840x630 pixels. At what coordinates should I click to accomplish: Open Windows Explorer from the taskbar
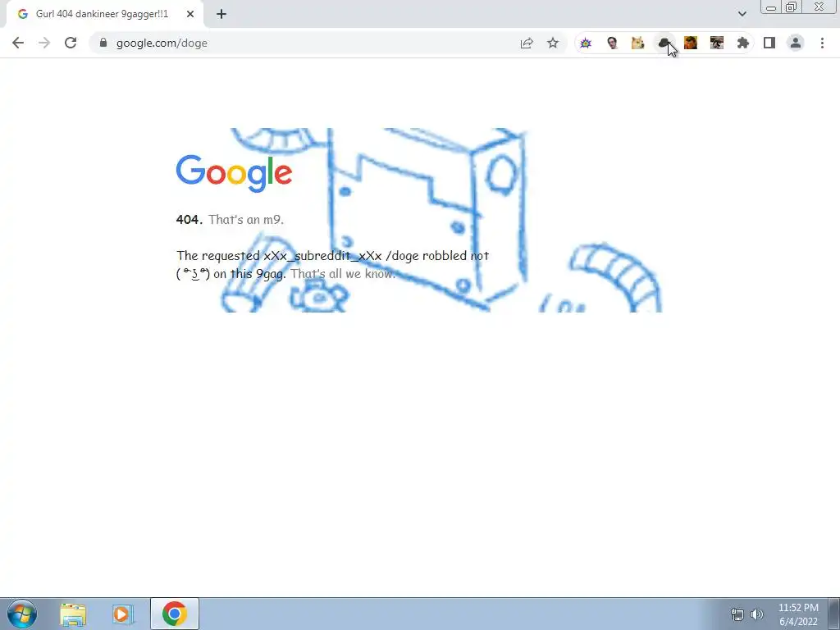coord(73,614)
